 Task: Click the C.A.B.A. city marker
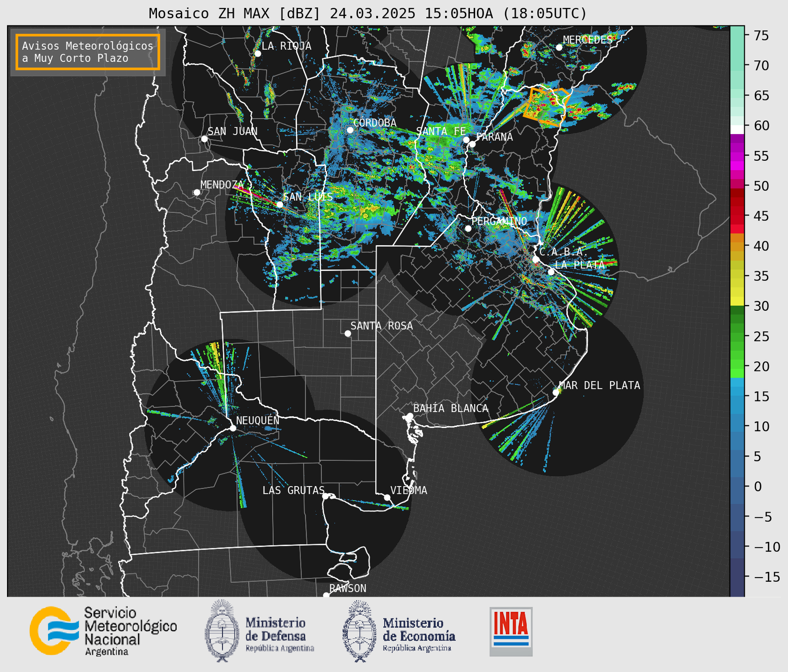click(536, 259)
